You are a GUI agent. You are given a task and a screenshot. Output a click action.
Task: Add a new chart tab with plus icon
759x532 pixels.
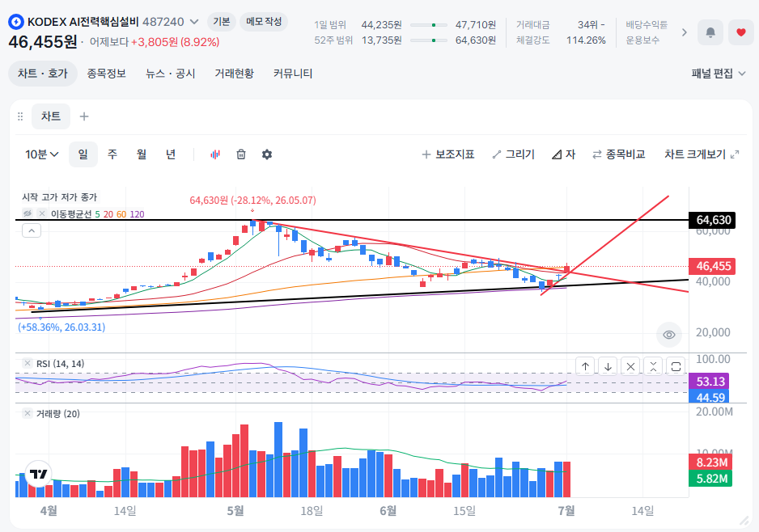click(x=83, y=116)
